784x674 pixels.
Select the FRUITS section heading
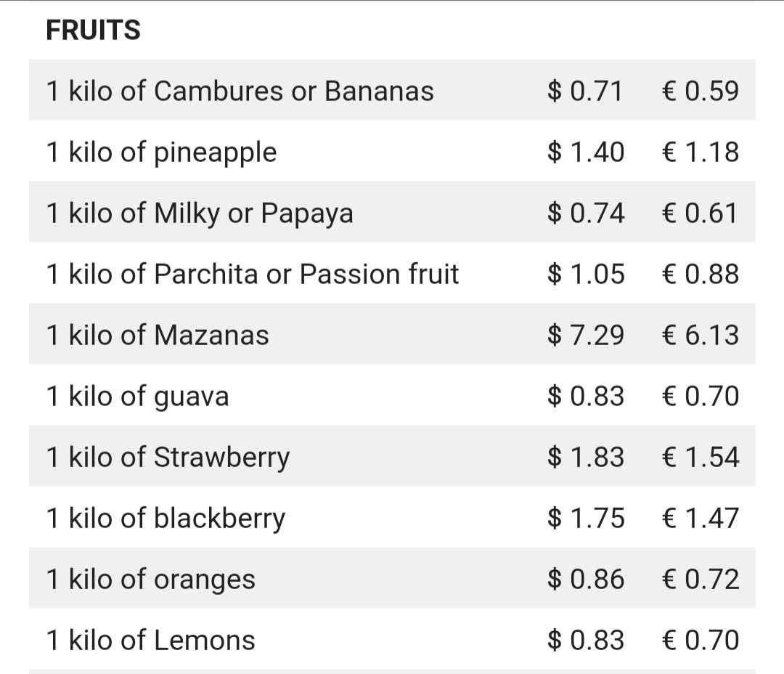[x=93, y=30]
